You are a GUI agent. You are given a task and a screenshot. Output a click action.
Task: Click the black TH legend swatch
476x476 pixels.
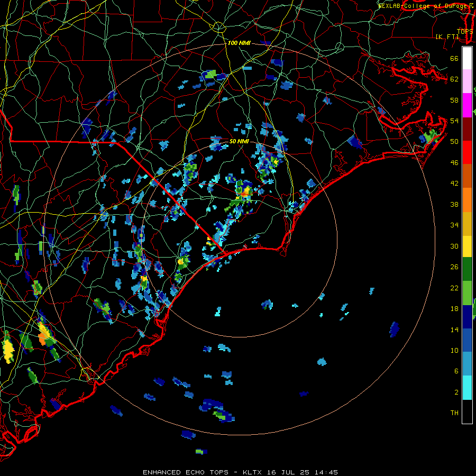(x=467, y=411)
